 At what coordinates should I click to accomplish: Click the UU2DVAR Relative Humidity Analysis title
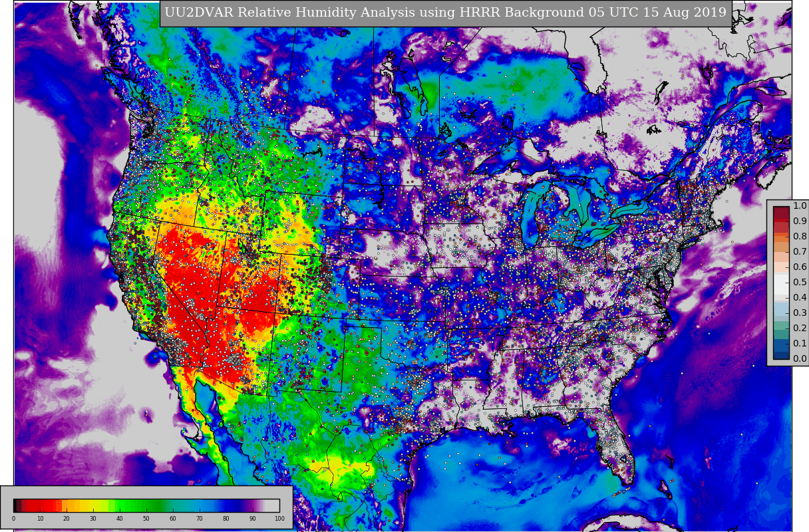[445, 13]
